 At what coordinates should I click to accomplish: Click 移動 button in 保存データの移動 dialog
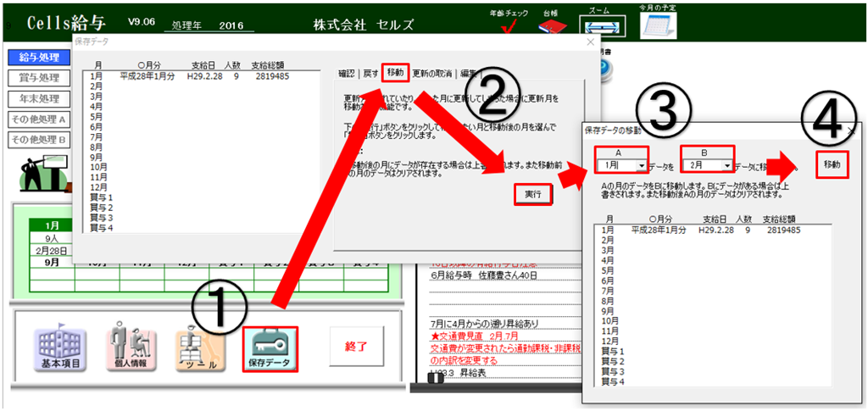(x=832, y=164)
